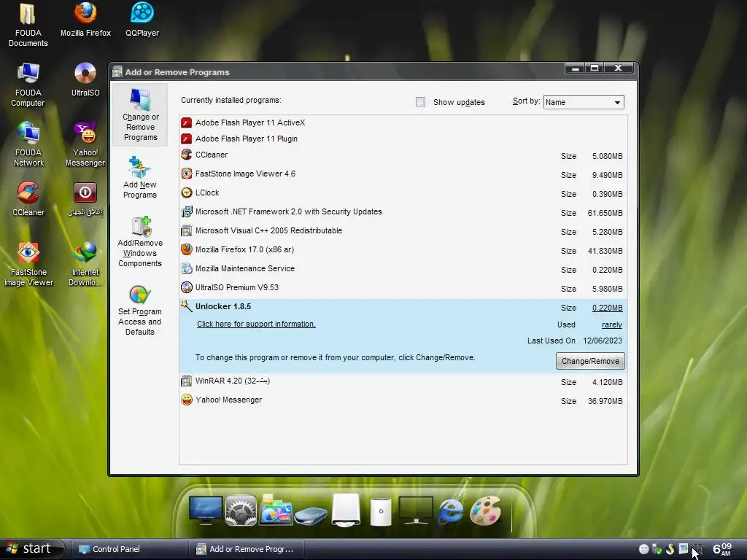Open Add/Remove Windows Components sidebar icon
This screenshot has width=747, height=560.
(x=140, y=241)
